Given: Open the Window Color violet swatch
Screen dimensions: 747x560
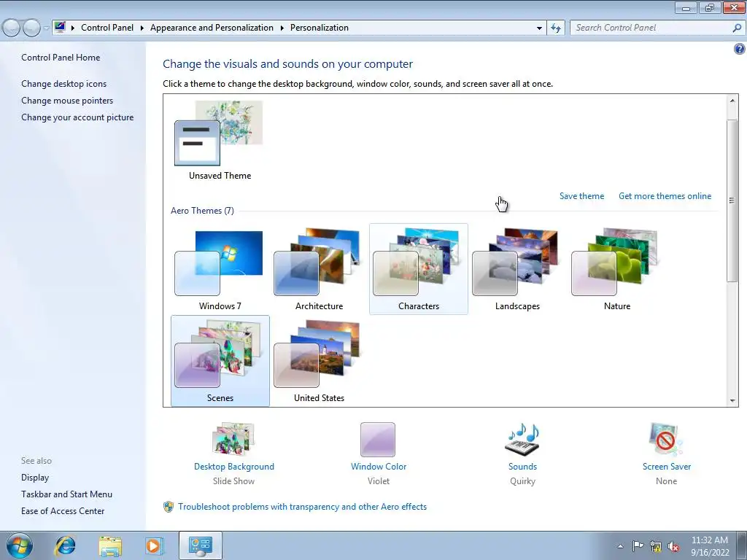Looking at the screenshot, I should click(378, 440).
